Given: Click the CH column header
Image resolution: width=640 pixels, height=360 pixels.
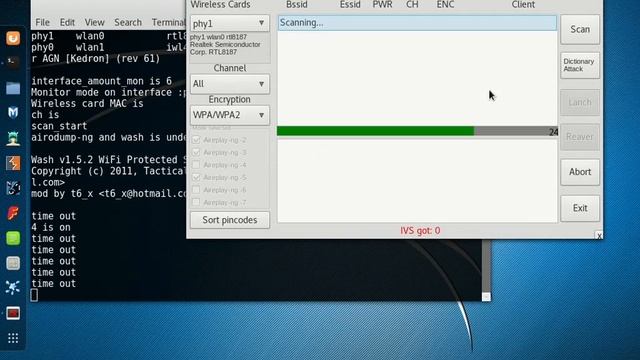Looking at the screenshot, I should pyautogui.click(x=412, y=4).
